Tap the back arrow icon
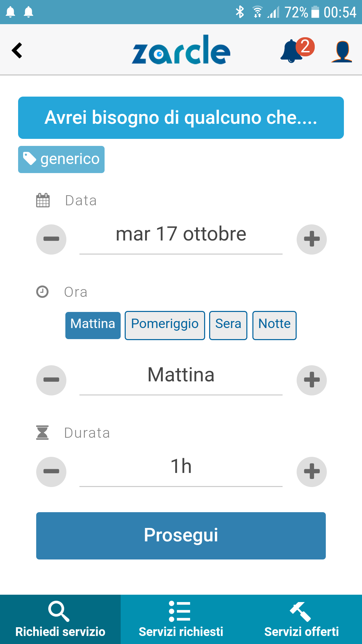 pyautogui.click(x=17, y=51)
